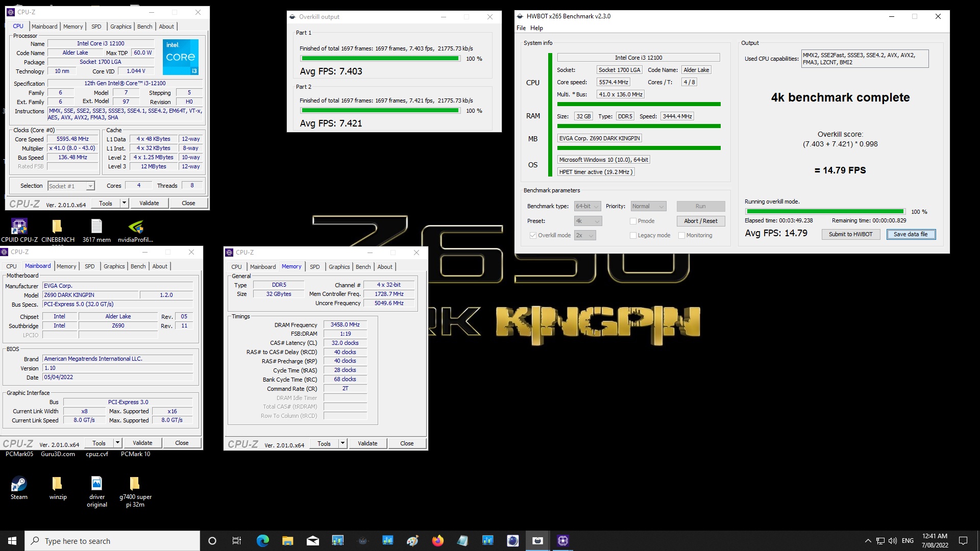Open the File menu in HWBOT x265

(x=521, y=28)
